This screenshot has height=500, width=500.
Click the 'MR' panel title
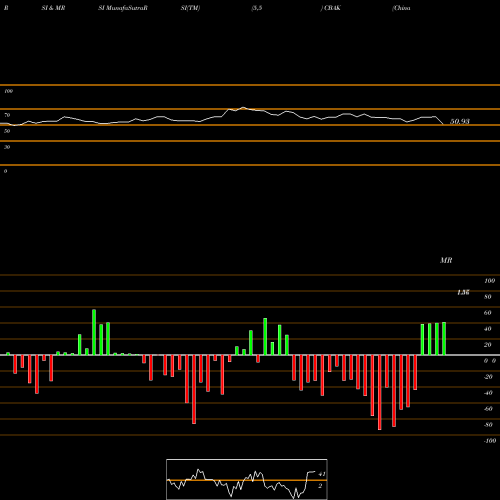pyautogui.click(x=446, y=260)
